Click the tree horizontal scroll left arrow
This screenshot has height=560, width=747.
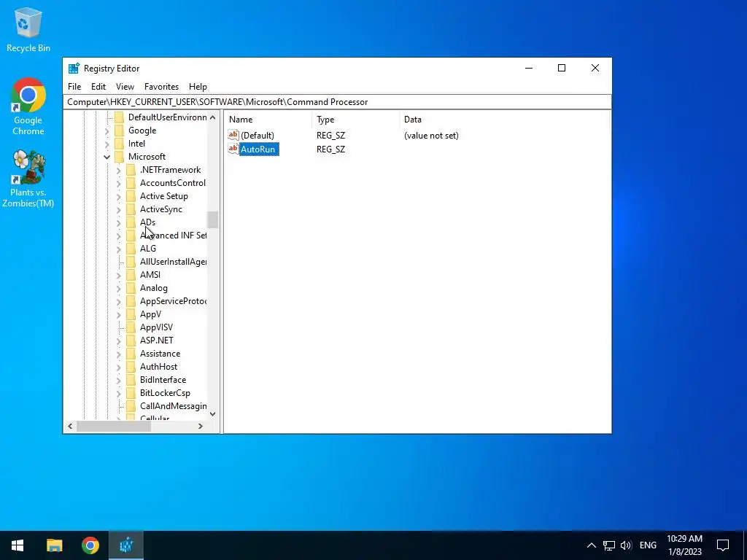click(x=71, y=426)
